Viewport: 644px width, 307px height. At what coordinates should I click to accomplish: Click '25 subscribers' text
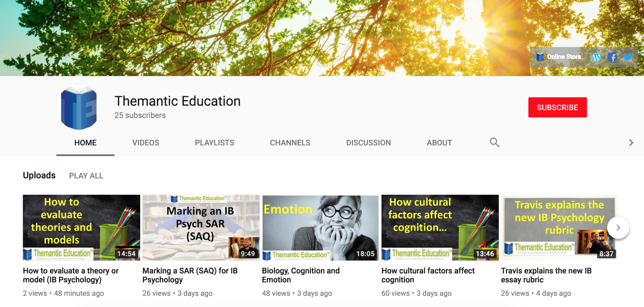[x=140, y=115]
